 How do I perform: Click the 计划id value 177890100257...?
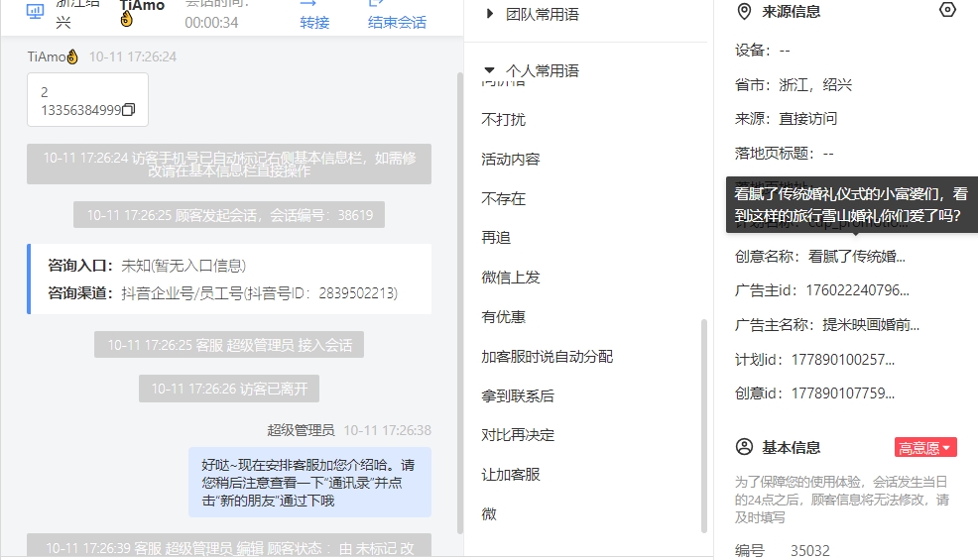[x=843, y=360]
